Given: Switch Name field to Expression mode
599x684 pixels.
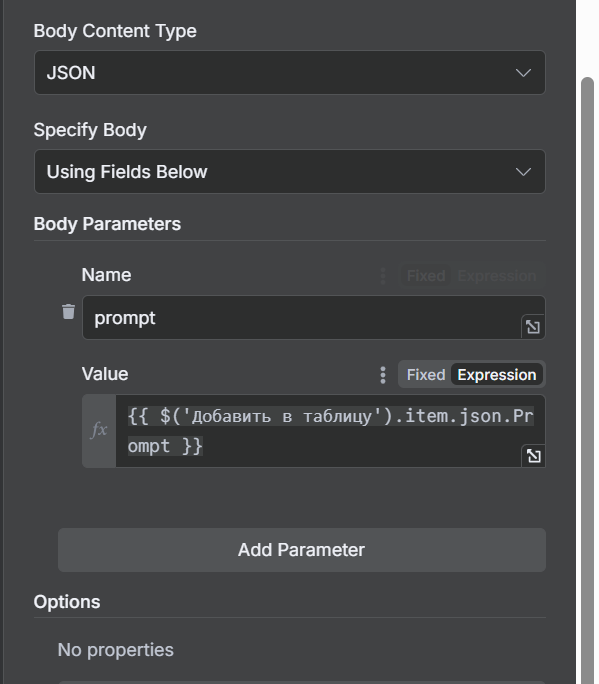Looking at the screenshot, I should click(x=496, y=276).
